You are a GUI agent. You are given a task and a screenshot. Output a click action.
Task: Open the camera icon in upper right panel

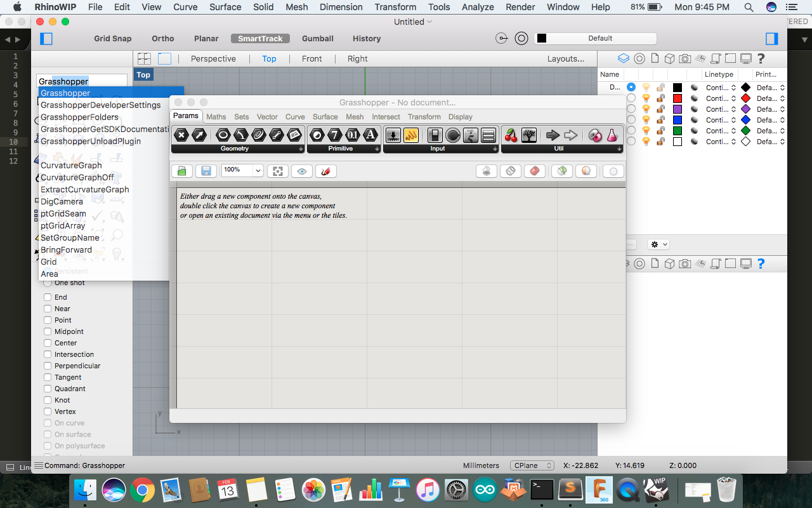[x=684, y=58]
